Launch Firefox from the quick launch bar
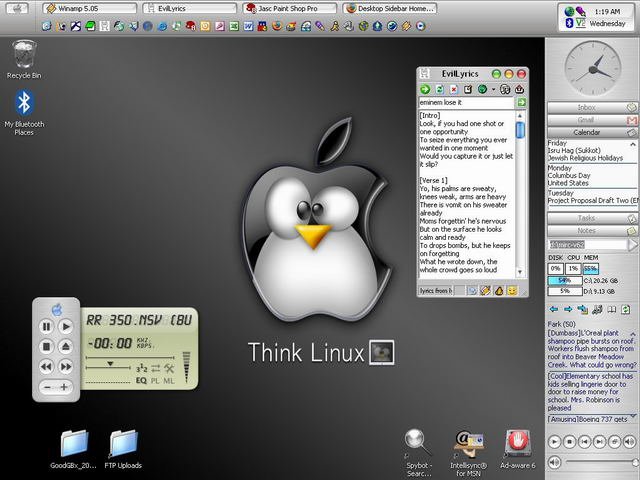The image size is (640, 480). 277,27
